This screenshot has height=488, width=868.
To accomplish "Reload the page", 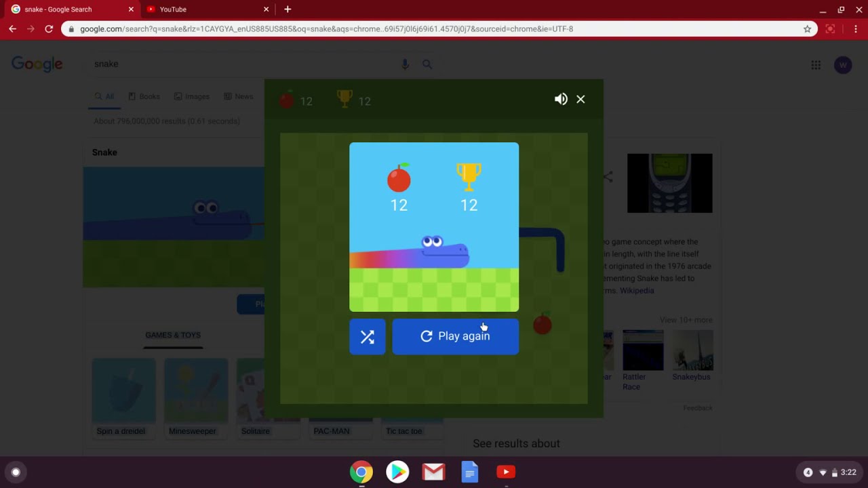I will [49, 29].
